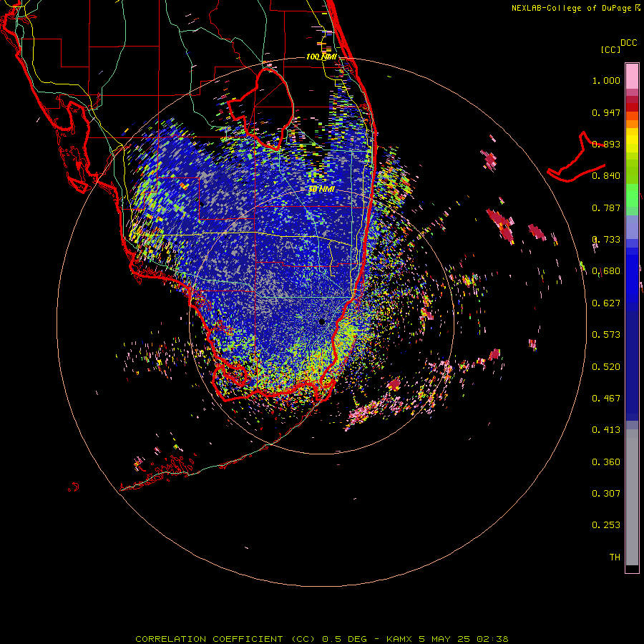Click the KAMX 5 MAY 25 02:38 timestamp
The height and width of the screenshot is (644, 644).
(447, 639)
